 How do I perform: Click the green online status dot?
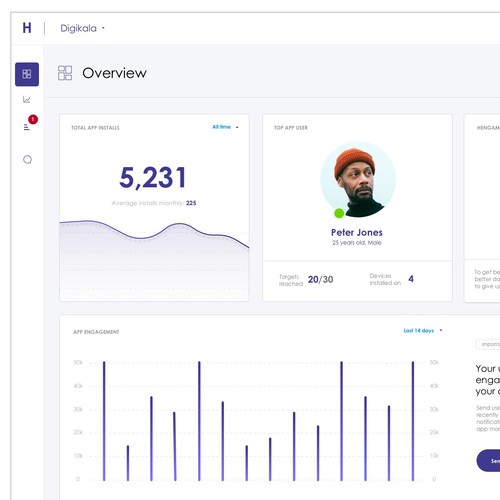[339, 213]
